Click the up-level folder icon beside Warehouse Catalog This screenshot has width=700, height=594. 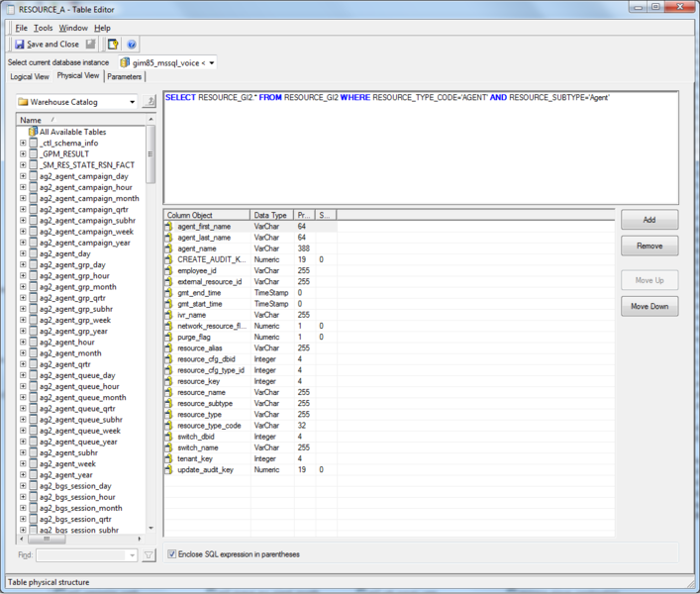coord(150,101)
